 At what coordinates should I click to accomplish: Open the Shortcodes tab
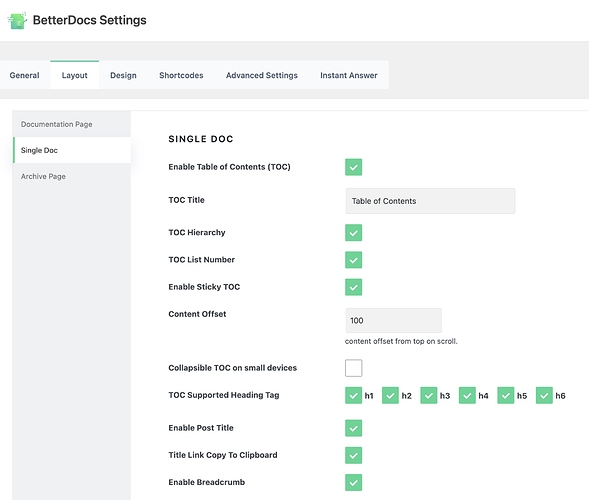(181, 75)
